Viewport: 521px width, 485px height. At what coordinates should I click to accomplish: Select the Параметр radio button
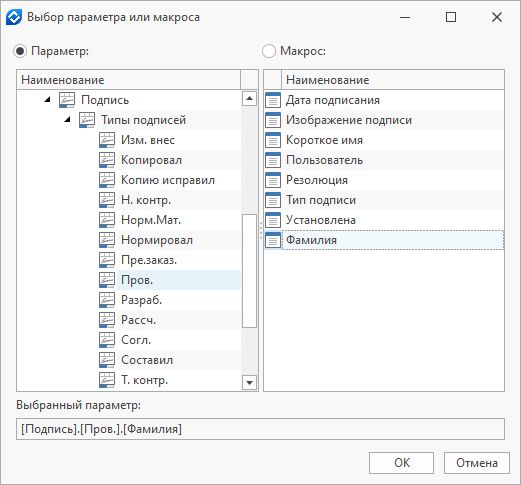pyautogui.click(x=20, y=51)
